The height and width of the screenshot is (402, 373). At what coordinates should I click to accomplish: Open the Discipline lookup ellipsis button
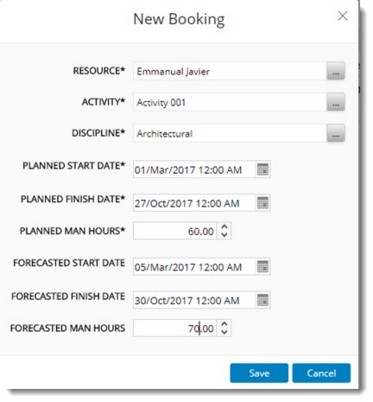point(336,133)
